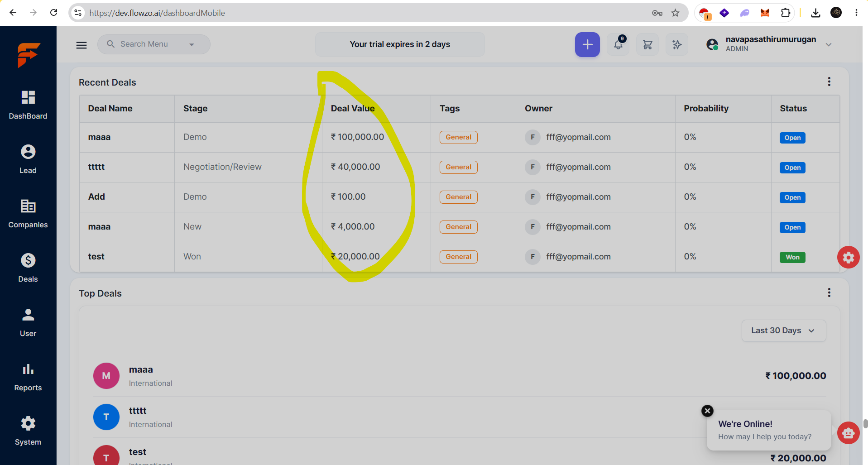The height and width of the screenshot is (465, 868).
Task: Open Recent Deals three-dot menu
Action: (x=829, y=81)
